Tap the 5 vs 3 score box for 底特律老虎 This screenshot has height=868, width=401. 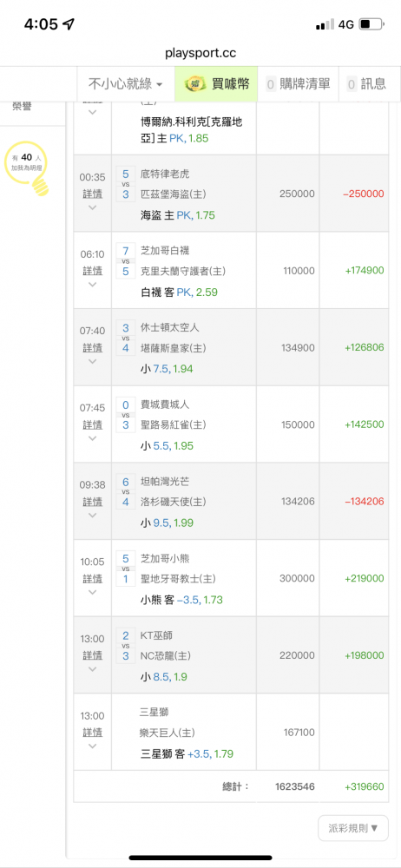click(x=125, y=184)
